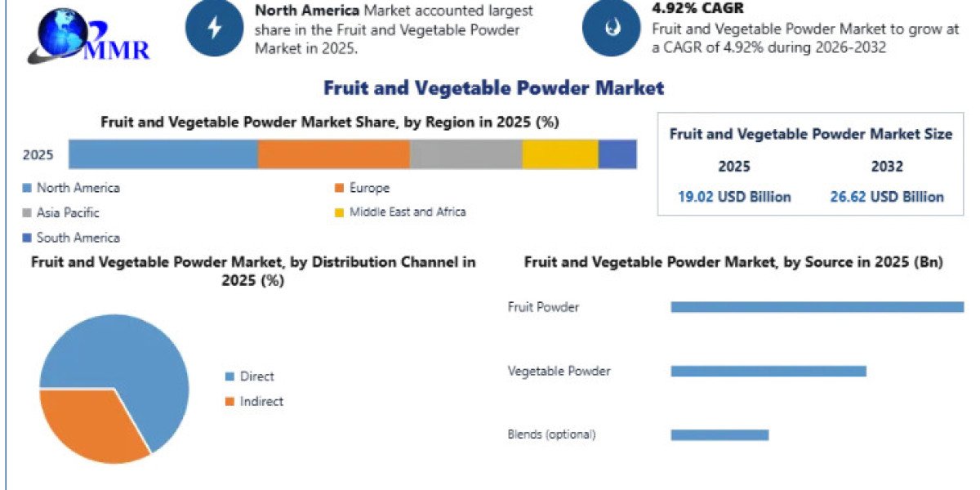Image resolution: width=980 pixels, height=490 pixels.
Task: Click the flame circle icon beside CAGR
Action: click(611, 27)
